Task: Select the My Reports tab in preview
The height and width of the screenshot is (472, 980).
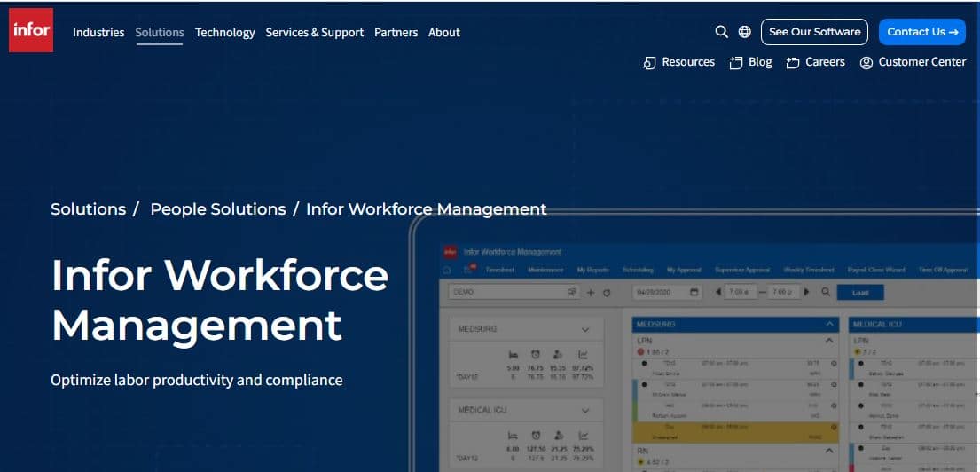Action: pos(592,270)
